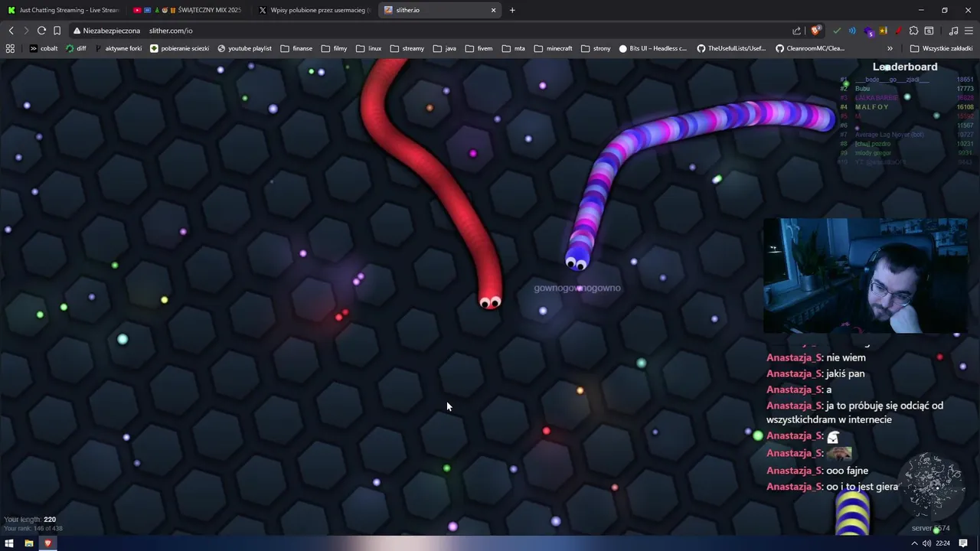Go back using the browser back arrow

pyautogui.click(x=11, y=31)
